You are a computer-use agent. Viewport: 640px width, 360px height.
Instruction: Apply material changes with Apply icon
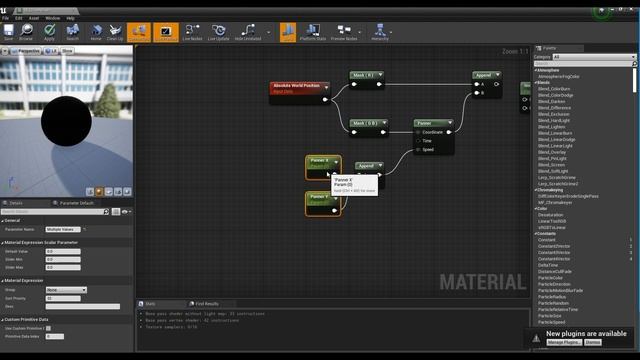pos(49,32)
